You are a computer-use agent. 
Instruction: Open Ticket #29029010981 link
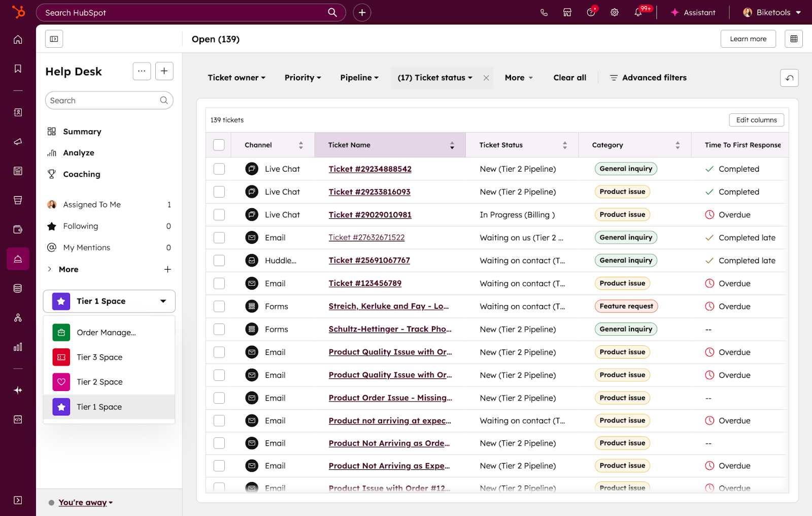370,215
